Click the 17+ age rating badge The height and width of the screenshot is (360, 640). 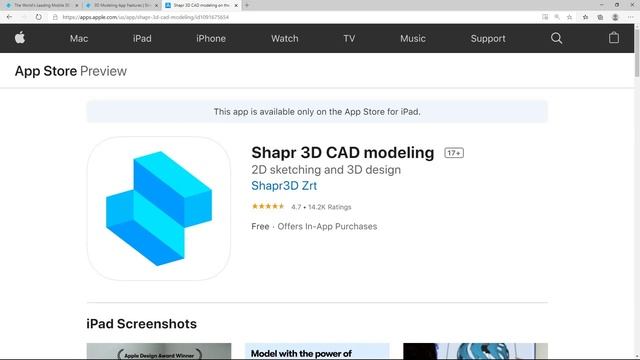coord(454,153)
